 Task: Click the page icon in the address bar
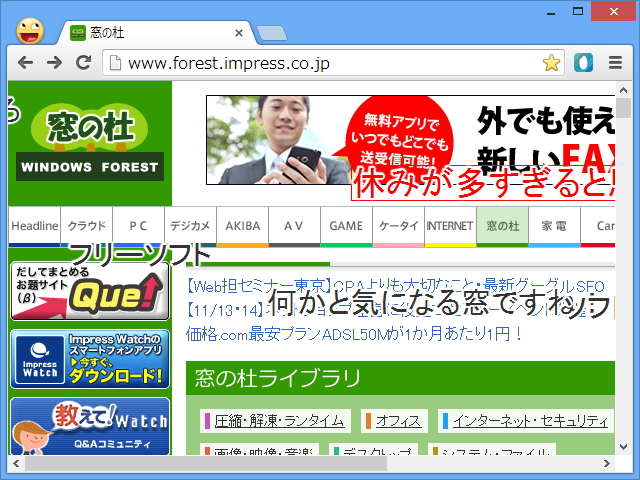116,63
